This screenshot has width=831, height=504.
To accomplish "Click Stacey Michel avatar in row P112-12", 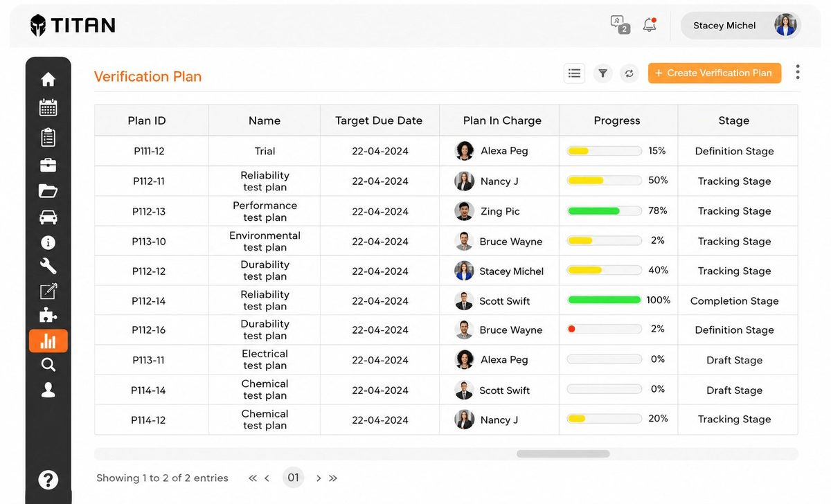I will (464, 271).
